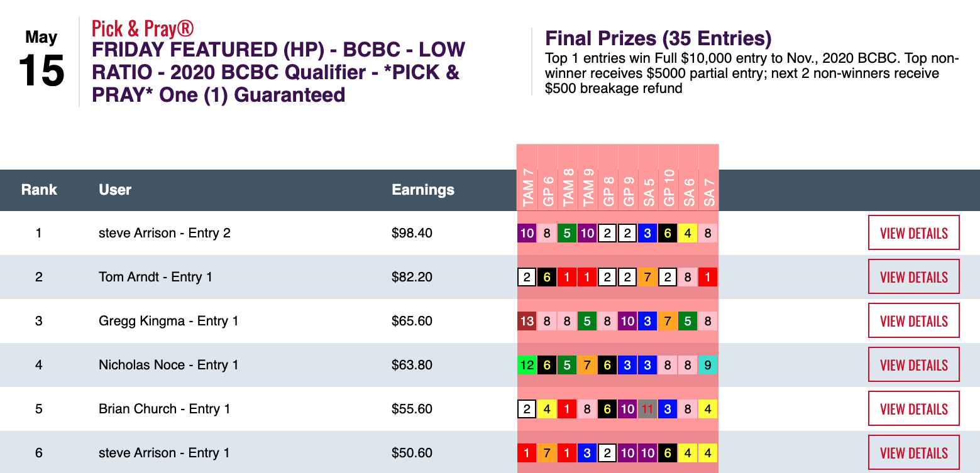View details for steve Arrison Entry 1
The height and width of the screenshot is (473, 980).
click(x=913, y=453)
